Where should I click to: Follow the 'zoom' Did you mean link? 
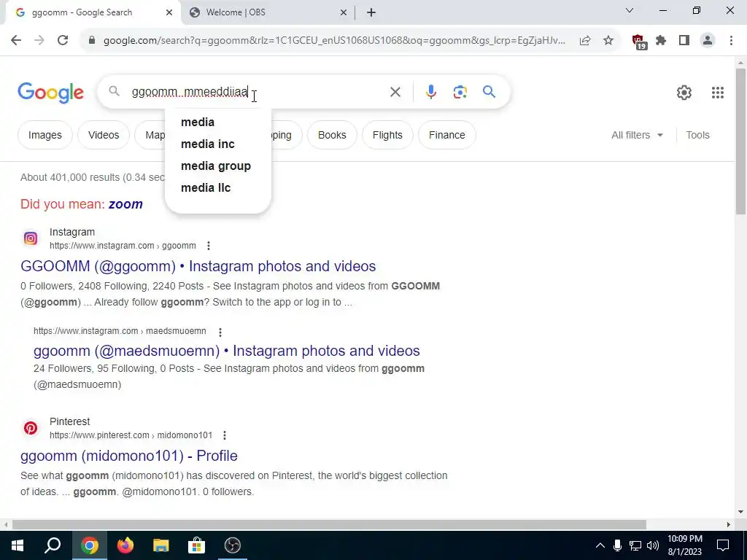click(125, 204)
